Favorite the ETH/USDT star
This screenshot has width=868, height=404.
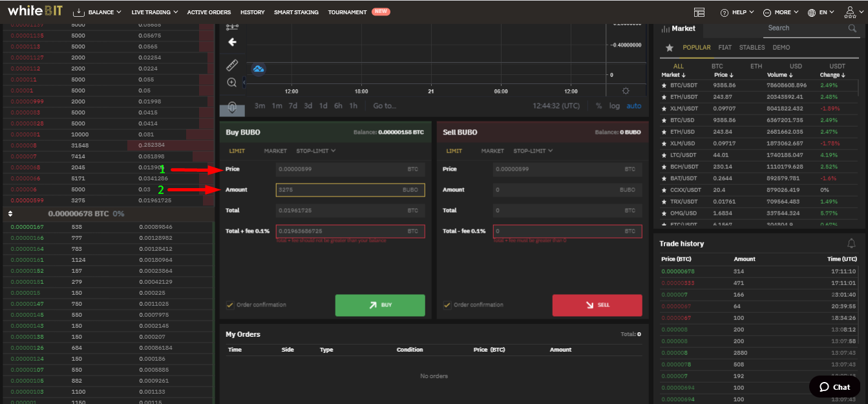tap(664, 96)
